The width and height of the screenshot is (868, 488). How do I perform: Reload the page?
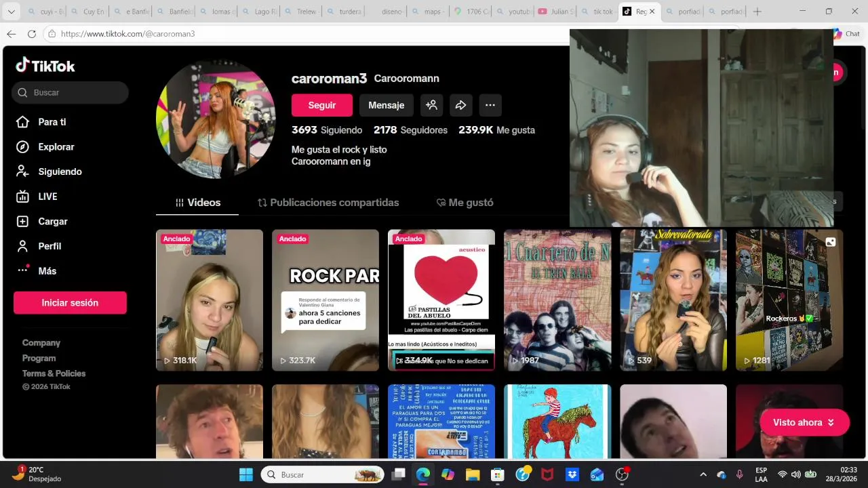point(32,34)
